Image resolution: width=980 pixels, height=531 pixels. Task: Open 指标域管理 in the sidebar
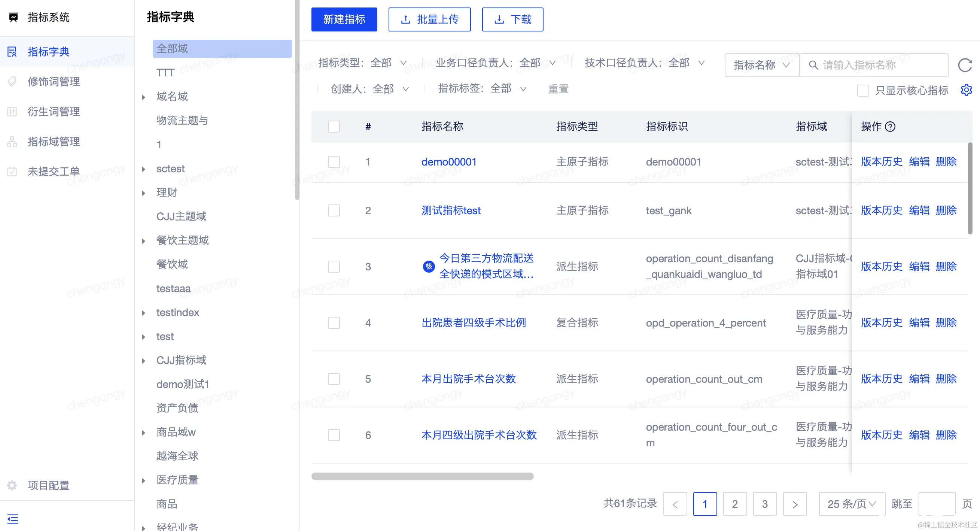[x=54, y=141]
